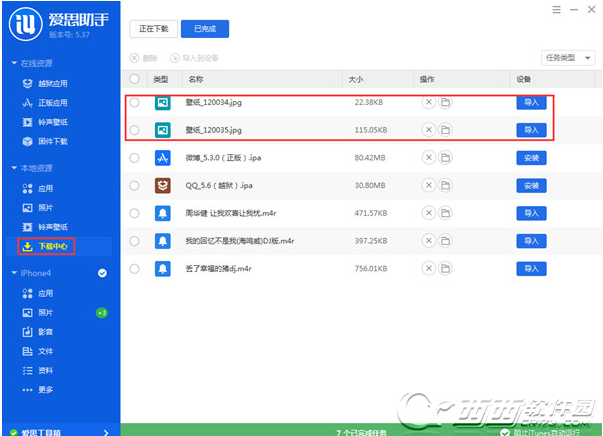Screen dimensions: 603x436
Task: Click the 导入到设备 toolbar action
Action: pyautogui.click(x=194, y=58)
